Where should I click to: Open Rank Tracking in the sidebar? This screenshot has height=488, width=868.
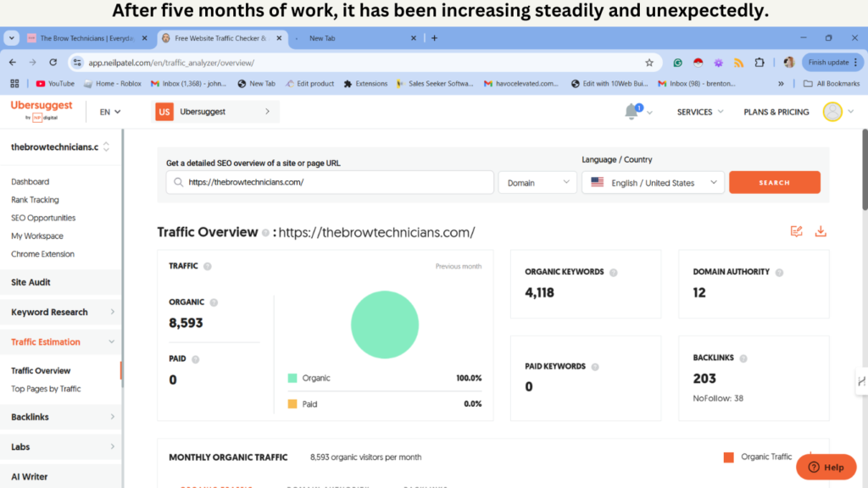click(x=35, y=200)
